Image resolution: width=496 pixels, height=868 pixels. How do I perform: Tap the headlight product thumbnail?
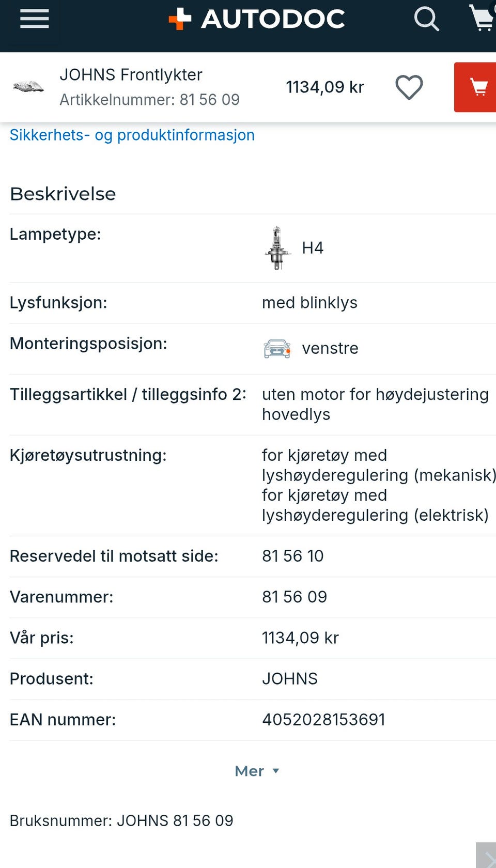click(x=28, y=86)
